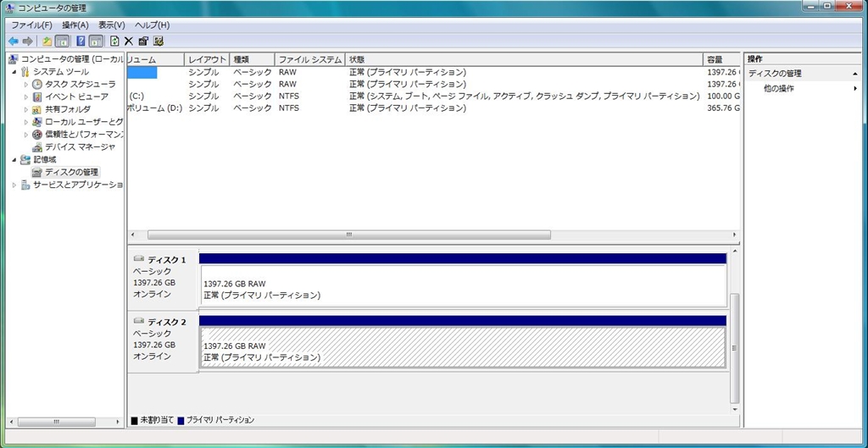The image size is (868, 448).
Task: Click the 未割り当て black legend swatch
Action: point(135,421)
